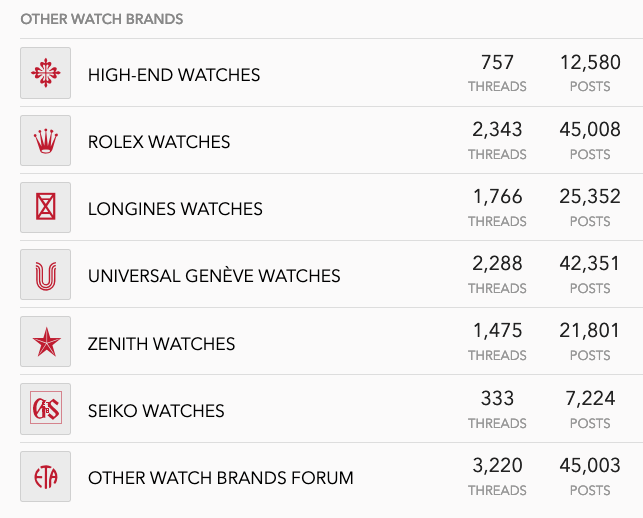Open the Rolex Watches forum
The image size is (643, 518).
(159, 142)
